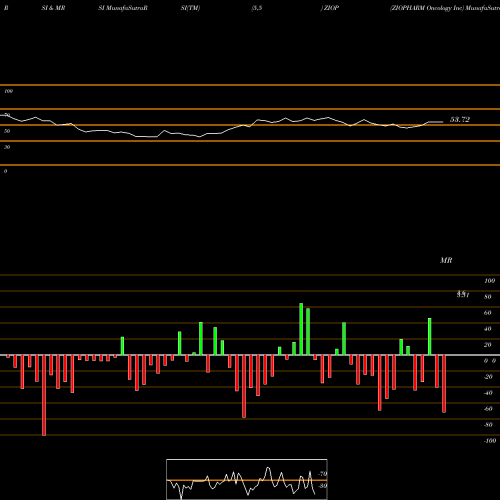The height and width of the screenshot is (500, 500).
Task: Click the ZIOPHARM Oncology Inc title text
Action: point(427,8)
